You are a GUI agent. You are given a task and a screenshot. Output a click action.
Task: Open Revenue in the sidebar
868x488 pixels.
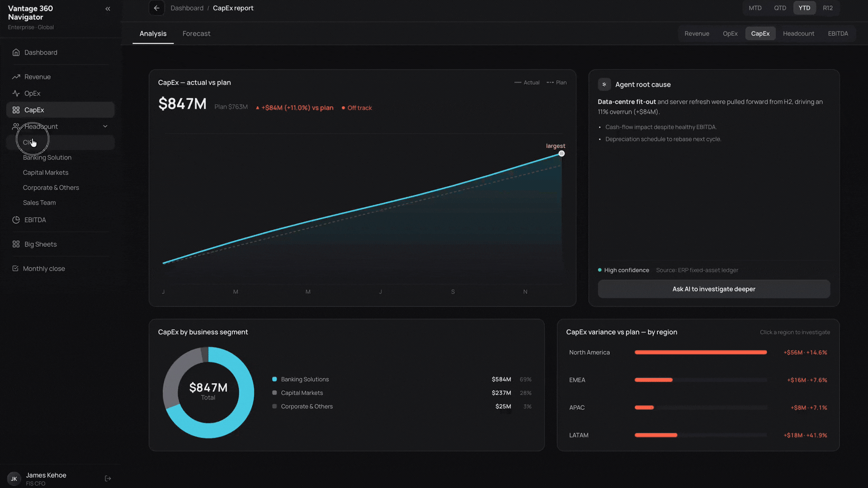(60, 77)
